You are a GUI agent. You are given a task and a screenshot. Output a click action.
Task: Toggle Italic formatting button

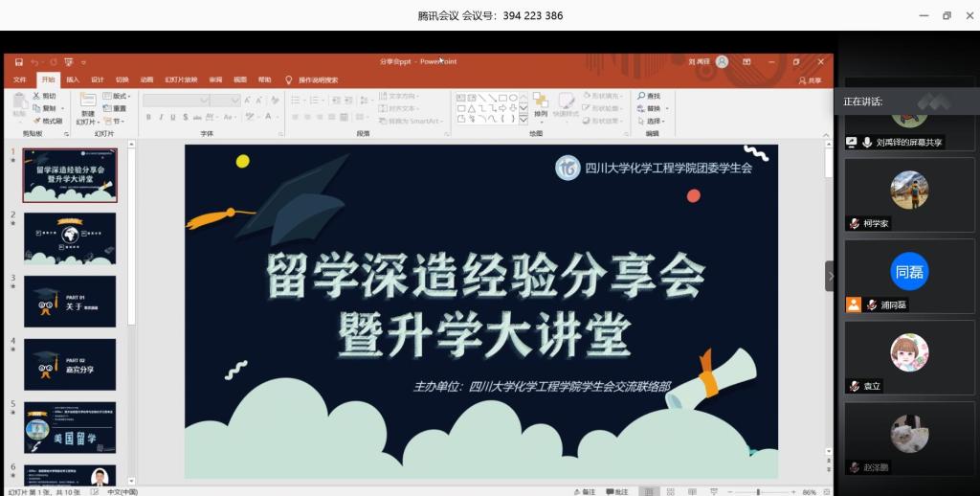pos(160,117)
